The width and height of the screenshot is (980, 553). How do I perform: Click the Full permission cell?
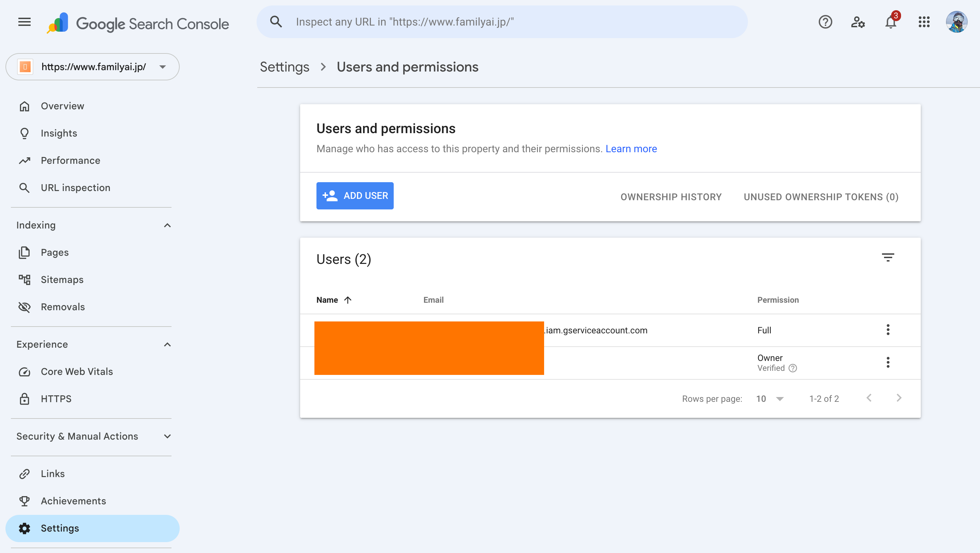coord(764,331)
